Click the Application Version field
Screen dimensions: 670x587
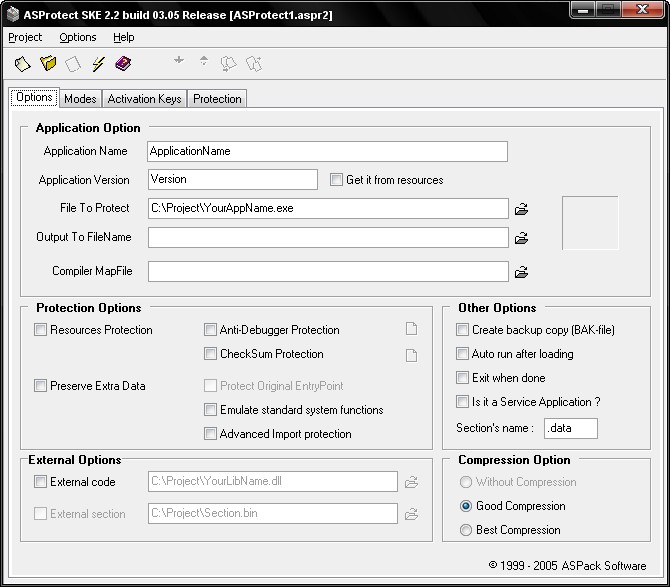pos(233,179)
